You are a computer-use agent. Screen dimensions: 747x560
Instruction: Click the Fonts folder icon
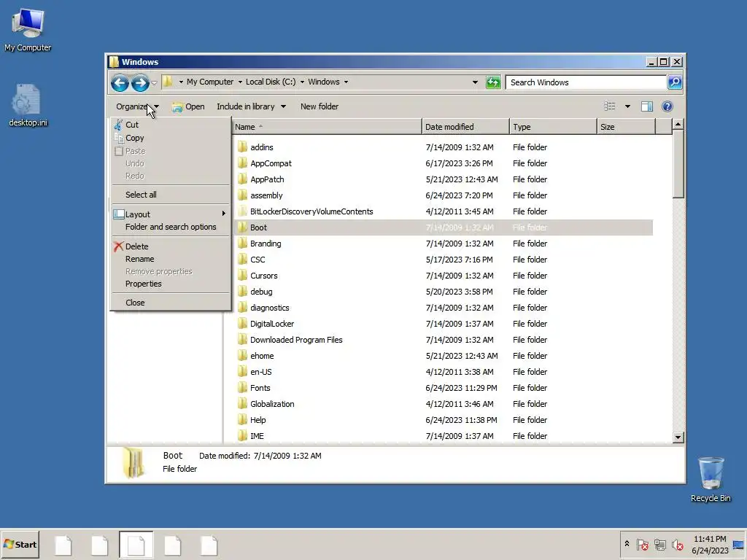[242, 387]
